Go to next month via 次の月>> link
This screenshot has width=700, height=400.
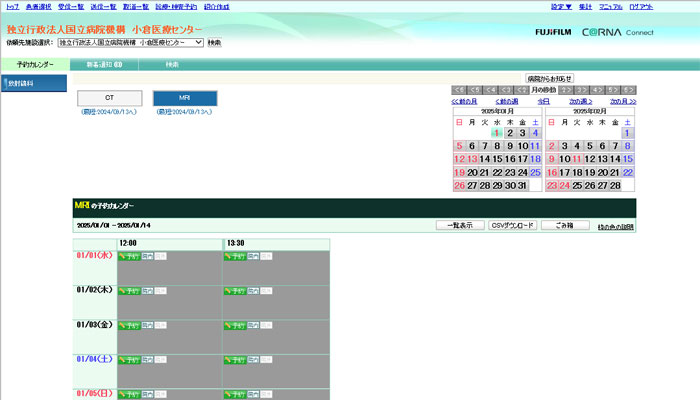coord(623,102)
